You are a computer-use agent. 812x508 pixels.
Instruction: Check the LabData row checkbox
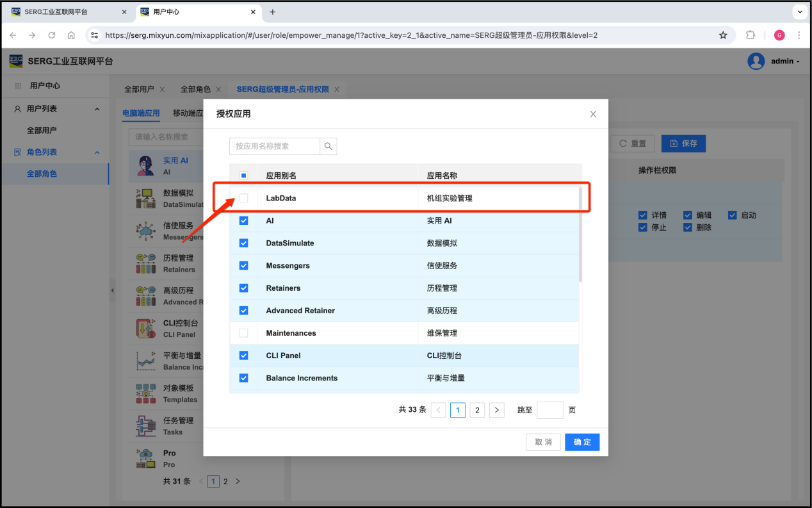coord(243,198)
